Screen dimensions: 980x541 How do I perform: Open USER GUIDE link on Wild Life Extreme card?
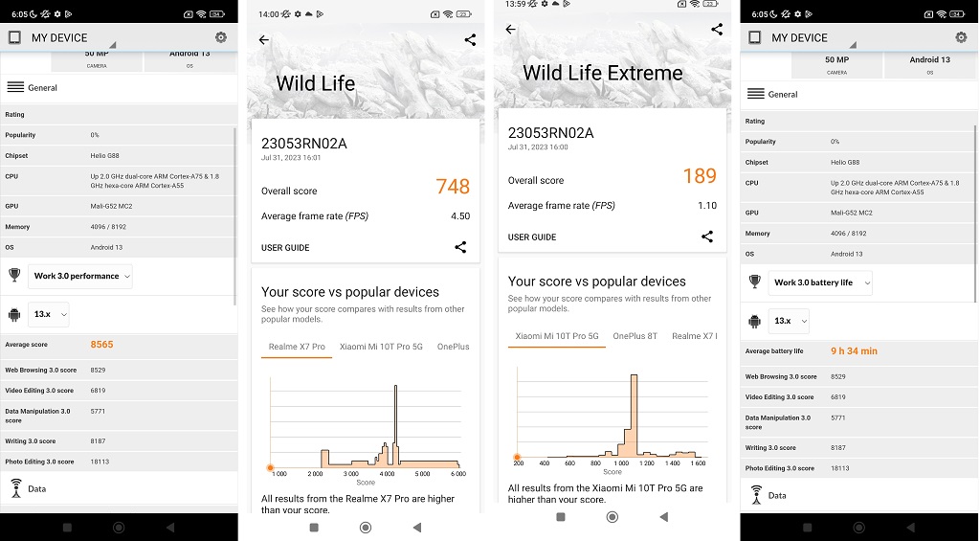click(532, 237)
